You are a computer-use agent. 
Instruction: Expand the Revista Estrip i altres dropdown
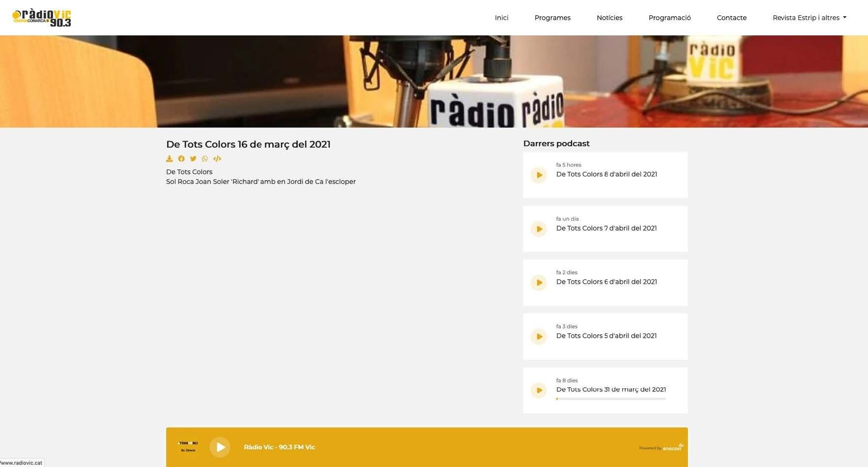point(809,18)
